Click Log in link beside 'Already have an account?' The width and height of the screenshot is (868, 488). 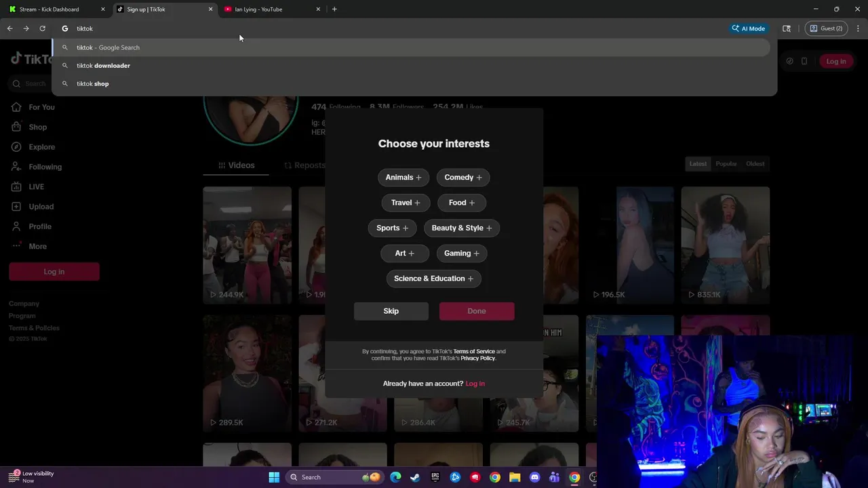(x=475, y=384)
